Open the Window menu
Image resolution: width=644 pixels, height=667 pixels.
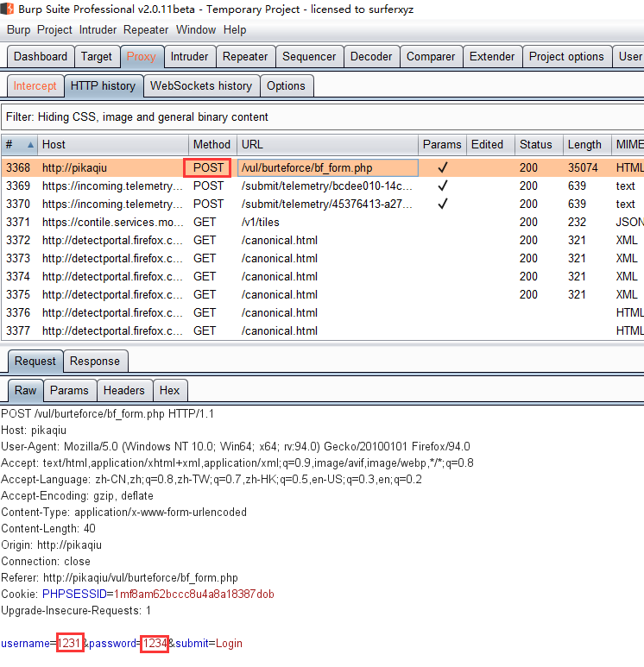coord(196,30)
